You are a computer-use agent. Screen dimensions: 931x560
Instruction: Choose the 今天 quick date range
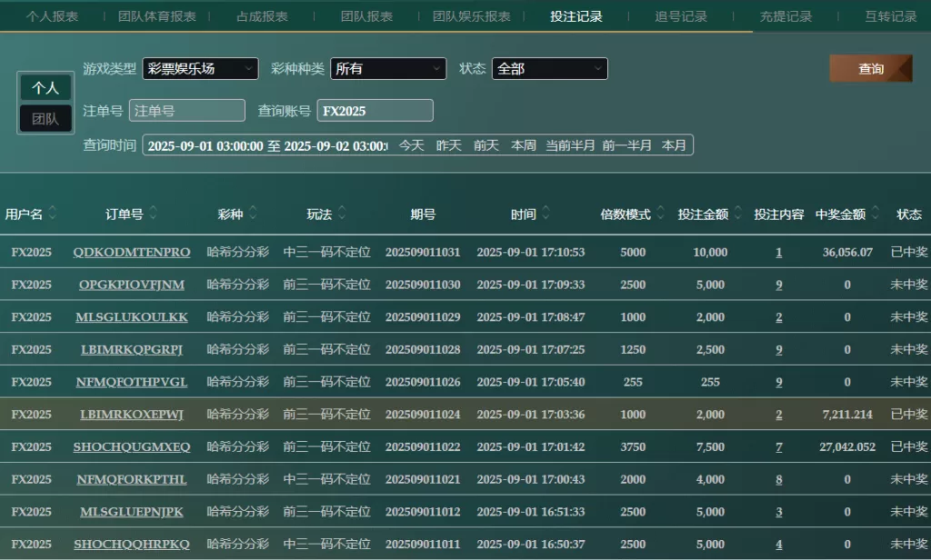(x=411, y=145)
